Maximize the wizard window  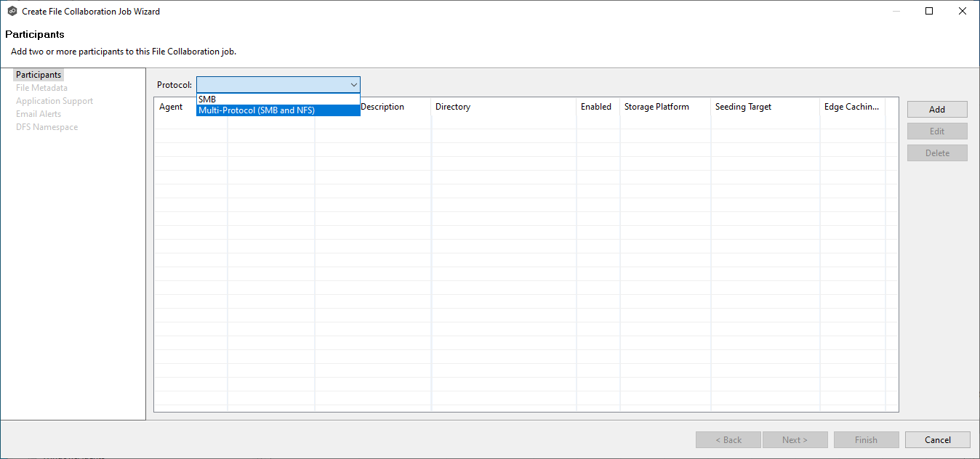(x=929, y=12)
